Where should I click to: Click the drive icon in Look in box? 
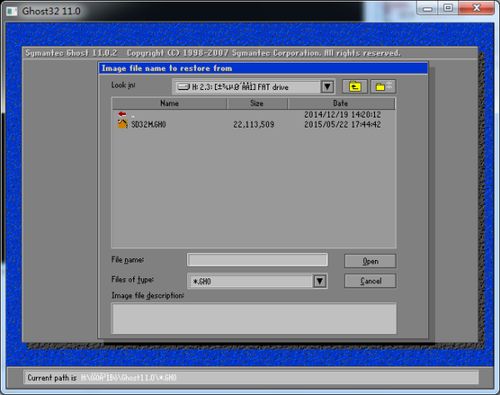(183, 87)
